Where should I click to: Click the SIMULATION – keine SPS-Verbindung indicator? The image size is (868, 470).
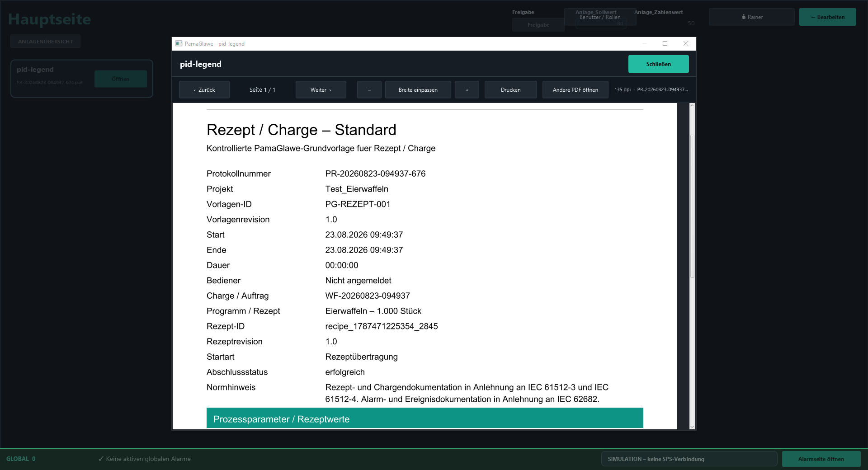click(689, 459)
